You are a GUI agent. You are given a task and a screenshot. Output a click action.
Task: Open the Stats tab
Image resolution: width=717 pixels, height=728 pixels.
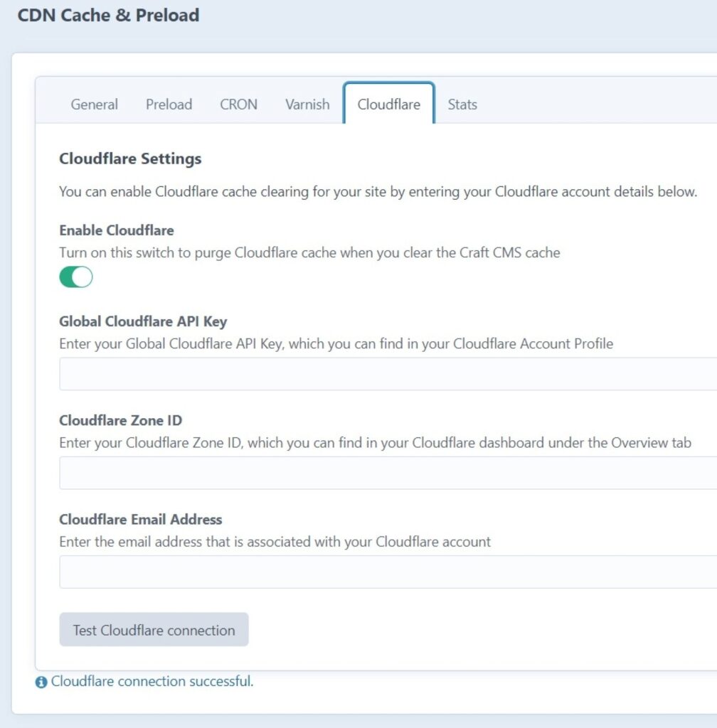click(462, 104)
